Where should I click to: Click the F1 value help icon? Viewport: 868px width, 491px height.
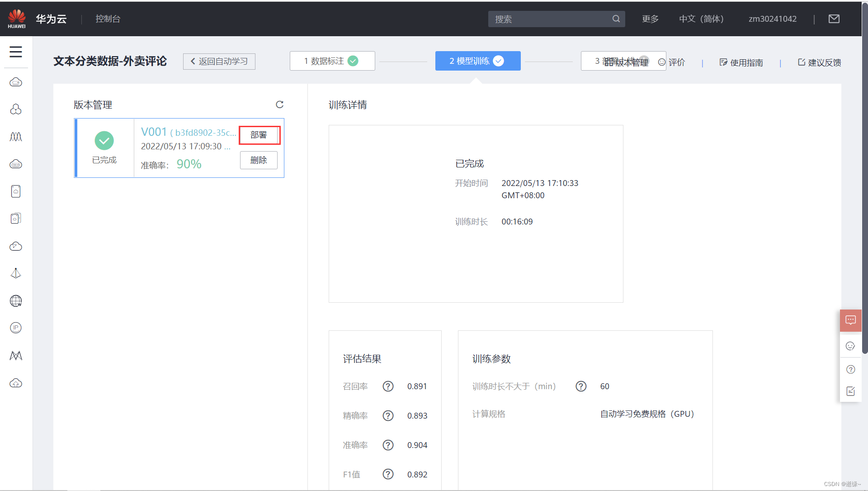(388, 474)
